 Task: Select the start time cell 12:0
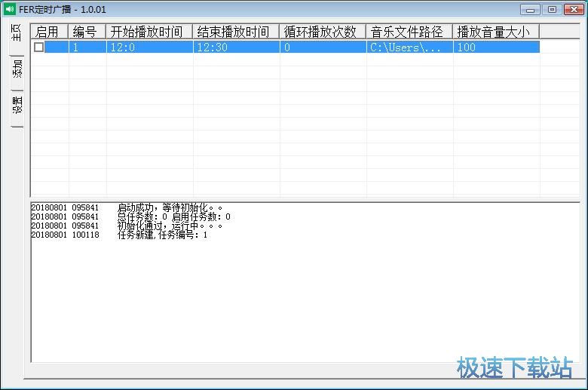pos(149,47)
